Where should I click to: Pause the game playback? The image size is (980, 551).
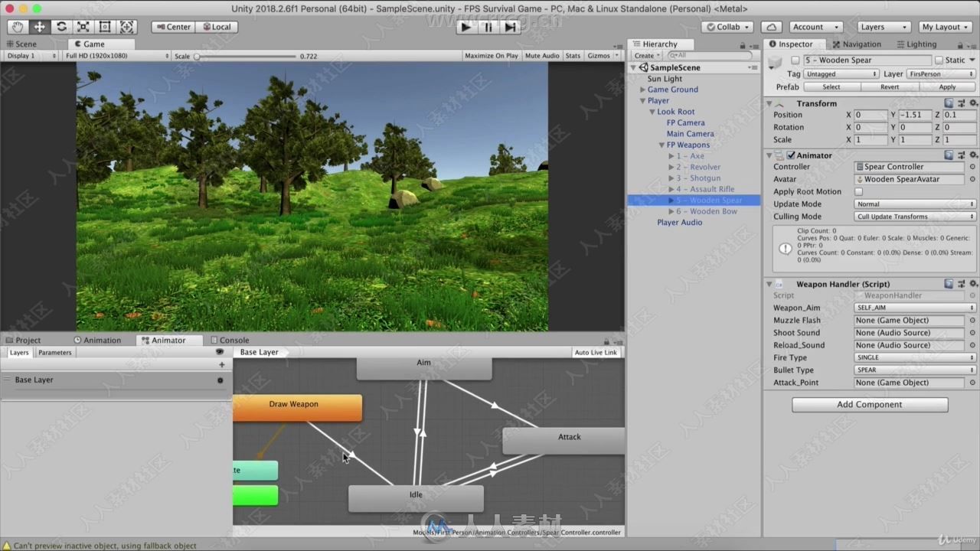(x=488, y=27)
